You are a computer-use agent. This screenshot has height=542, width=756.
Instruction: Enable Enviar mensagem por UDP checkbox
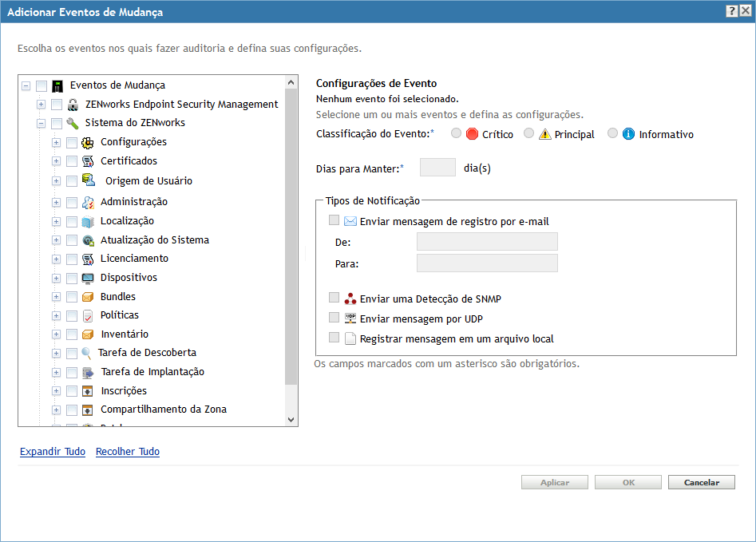pyautogui.click(x=334, y=317)
